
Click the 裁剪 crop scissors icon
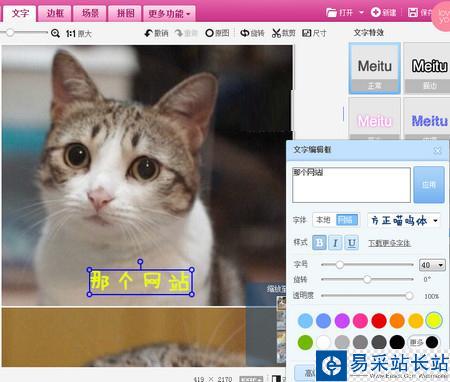tap(276, 33)
